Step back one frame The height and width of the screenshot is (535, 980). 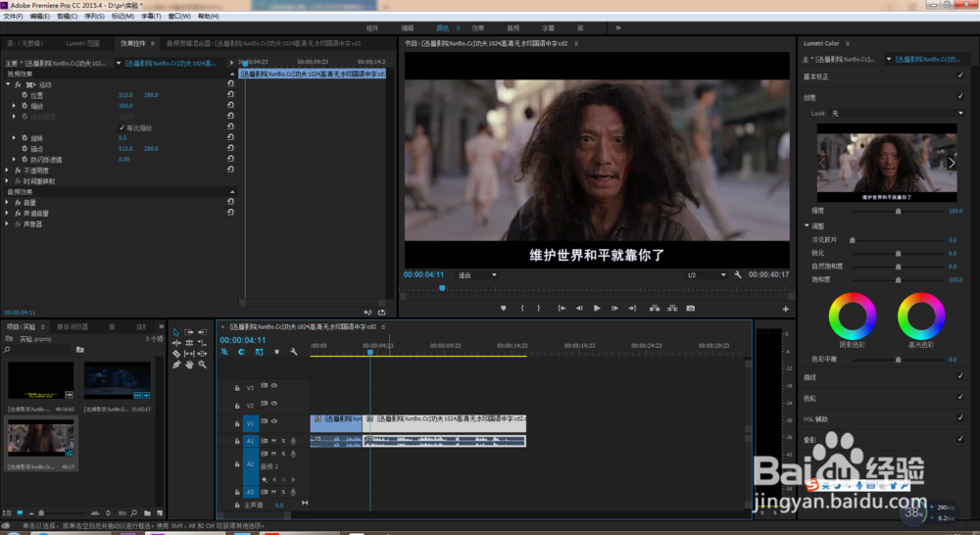click(579, 308)
